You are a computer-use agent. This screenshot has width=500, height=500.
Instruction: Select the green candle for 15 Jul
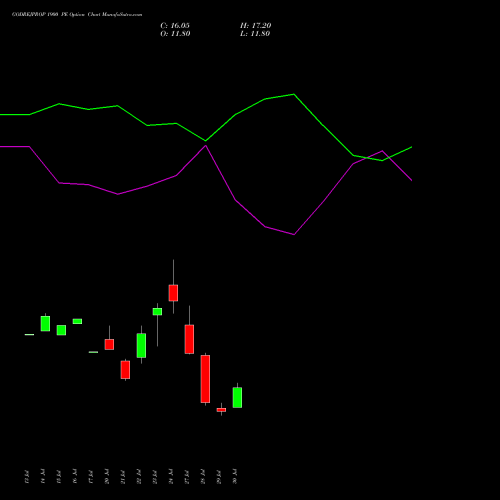[x=61, y=330]
